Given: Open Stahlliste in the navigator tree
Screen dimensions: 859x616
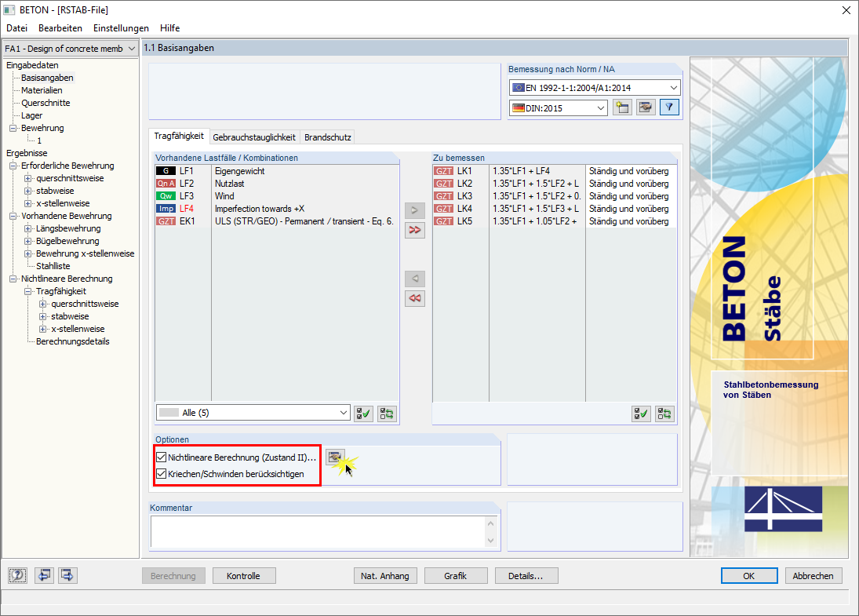Looking at the screenshot, I should [x=53, y=266].
